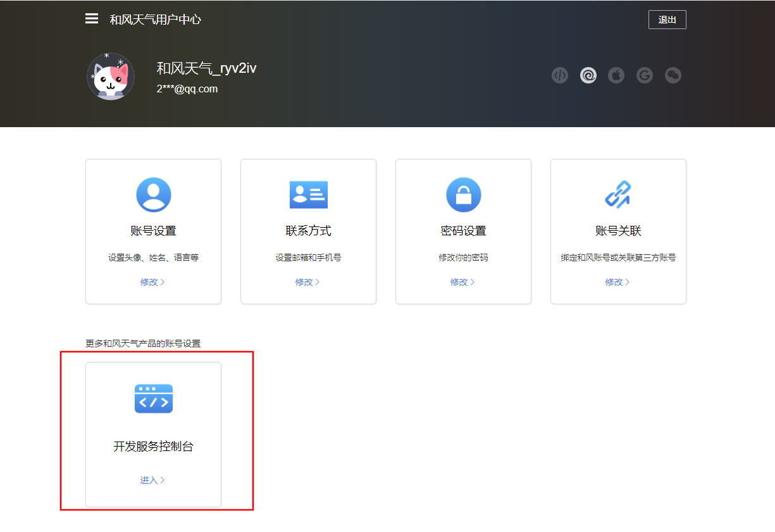The width and height of the screenshot is (775, 532).
Task: Click the 开发服务控制台 code window icon
Action: pyautogui.click(x=154, y=399)
